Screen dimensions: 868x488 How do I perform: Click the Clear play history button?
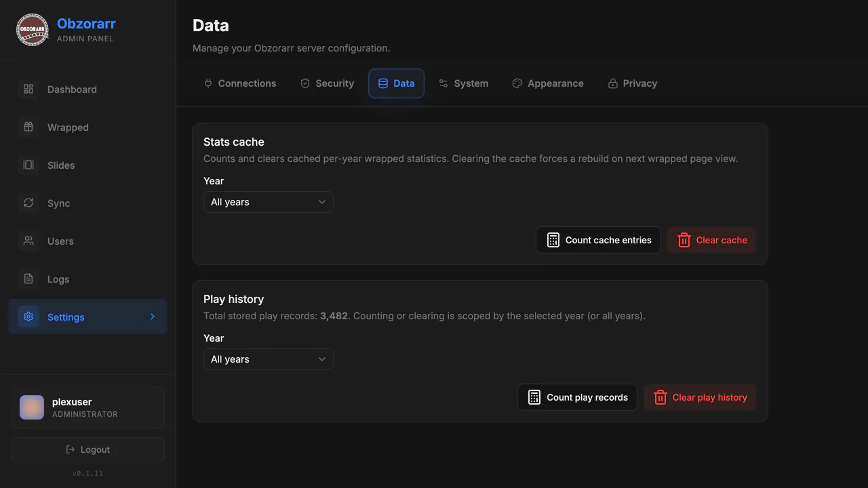click(700, 397)
